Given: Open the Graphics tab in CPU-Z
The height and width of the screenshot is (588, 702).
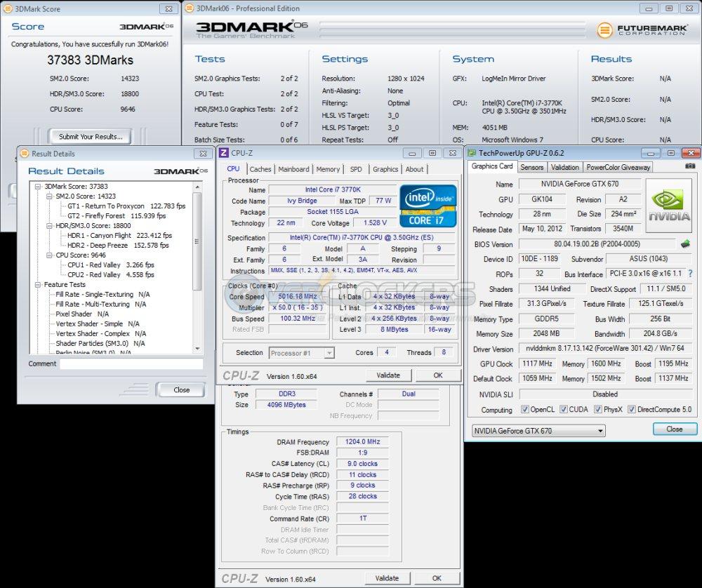Looking at the screenshot, I should [x=385, y=169].
